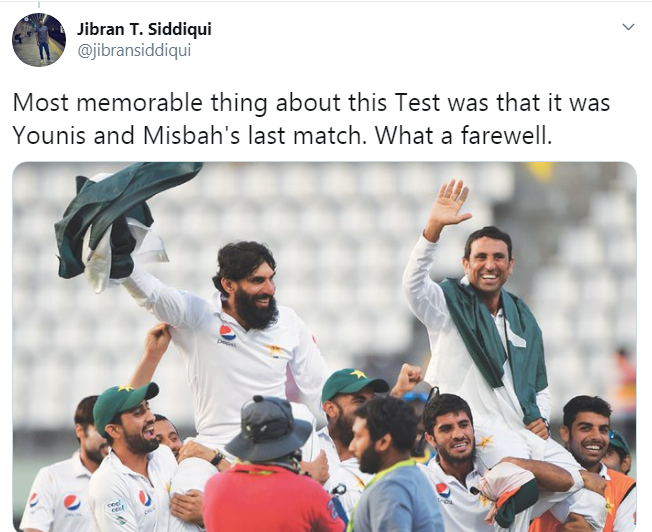Image resolution: width=652 pixels, height=532 pixels.
Task: Expand the tweet options chevron
Action: click(x=628, y=27)
